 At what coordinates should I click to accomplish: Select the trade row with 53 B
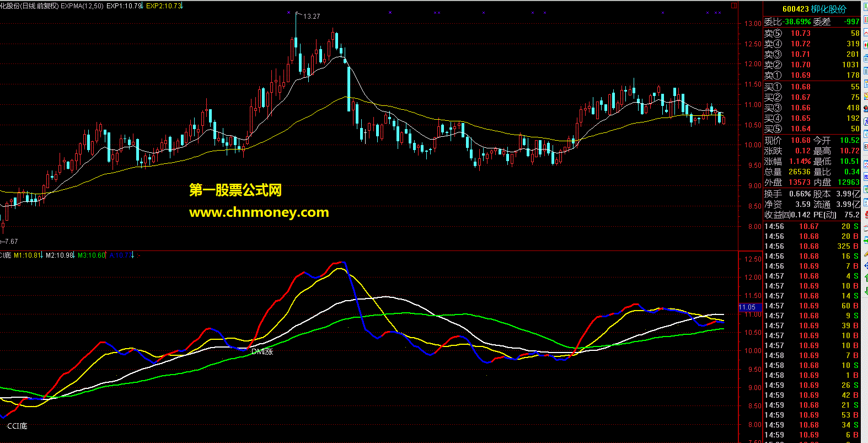click(812, 415)
